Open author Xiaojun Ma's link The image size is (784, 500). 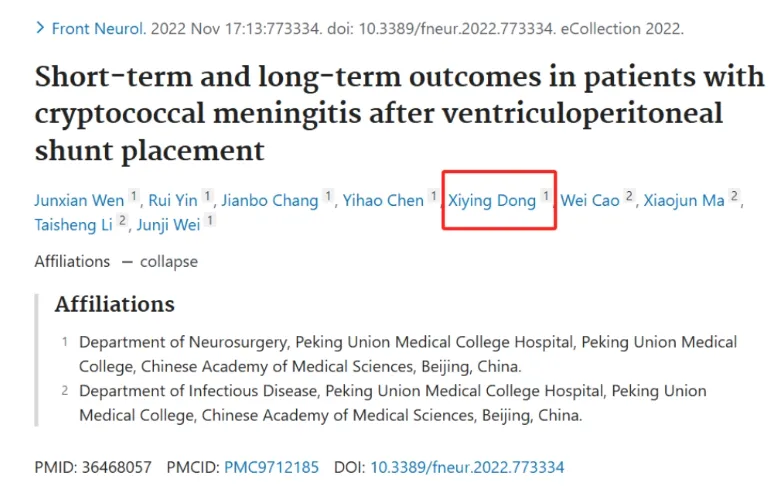[x=684, y=200]
